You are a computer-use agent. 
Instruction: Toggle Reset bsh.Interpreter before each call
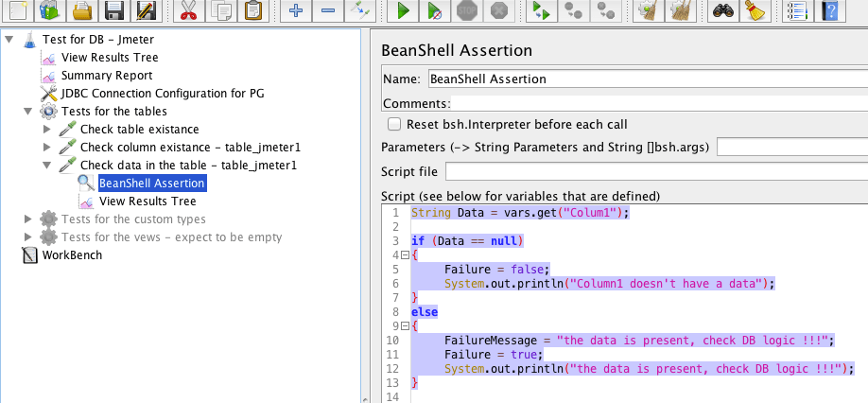pos(394,124)
